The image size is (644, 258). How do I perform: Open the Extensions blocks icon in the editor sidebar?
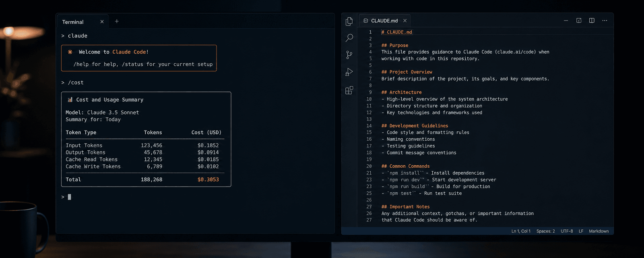(349, 90)
